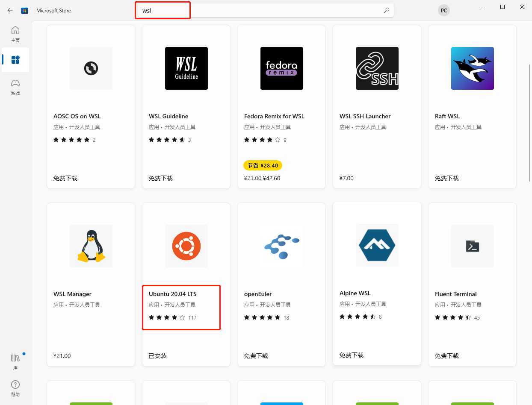Click the ¥7.00 price of SSH Launcher

346,178
